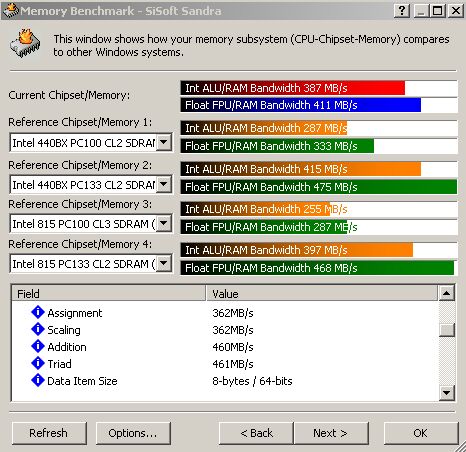466x452 pixels.
Task: Click the Reference Chipset/Memory 3 label
Action: click(x=80, y=204)
